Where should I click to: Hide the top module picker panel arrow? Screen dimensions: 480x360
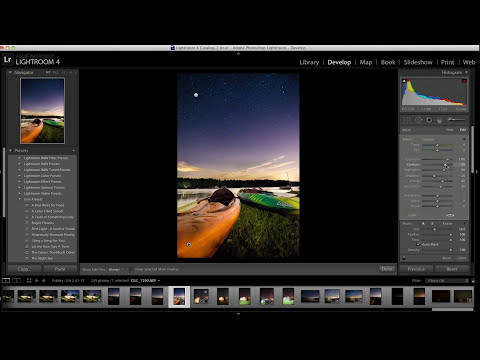click(x=238, y=54)
